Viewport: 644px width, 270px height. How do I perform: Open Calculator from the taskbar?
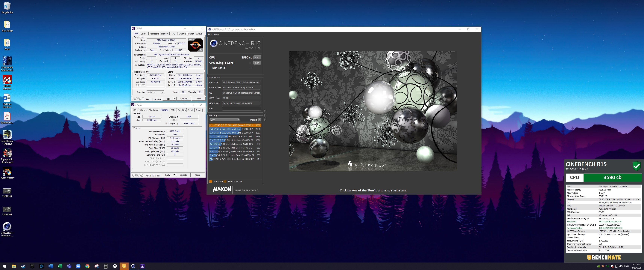[x=106, y=266]
